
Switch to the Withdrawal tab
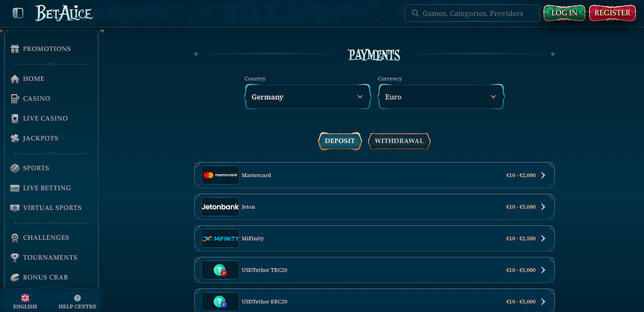[x=399, y=141]
